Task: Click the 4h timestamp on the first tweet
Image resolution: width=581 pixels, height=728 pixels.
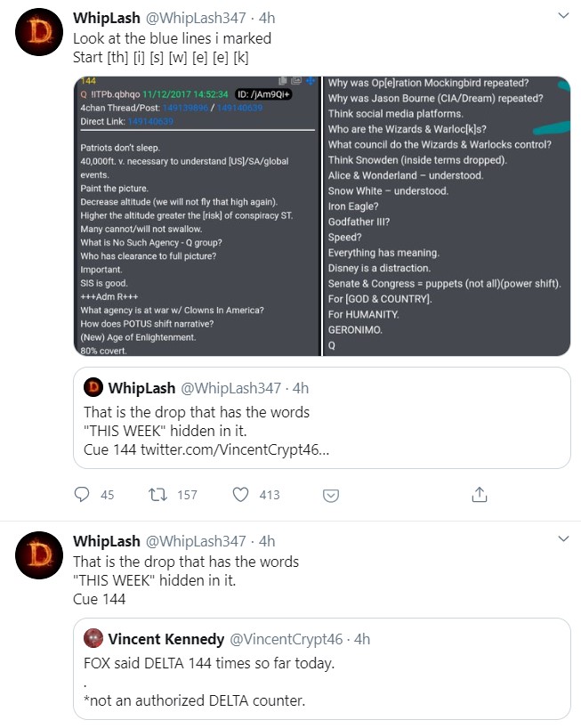Action: (x=265, y=18)
